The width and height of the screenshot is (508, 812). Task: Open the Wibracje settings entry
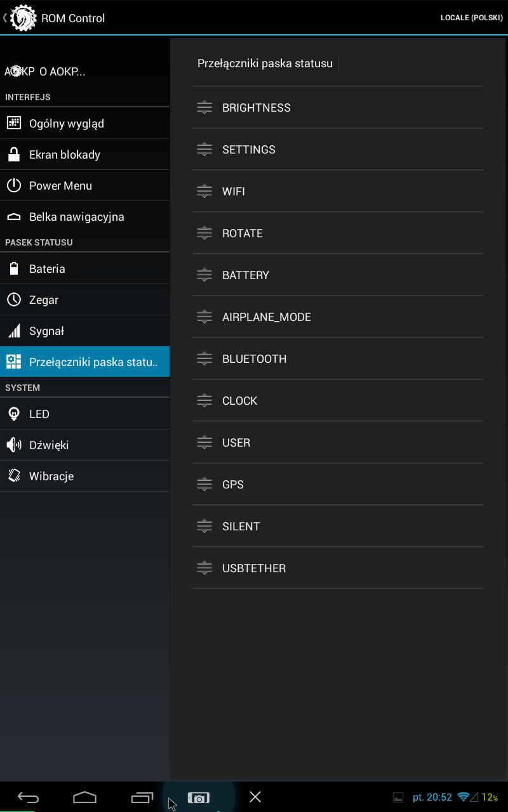point(84,476)
